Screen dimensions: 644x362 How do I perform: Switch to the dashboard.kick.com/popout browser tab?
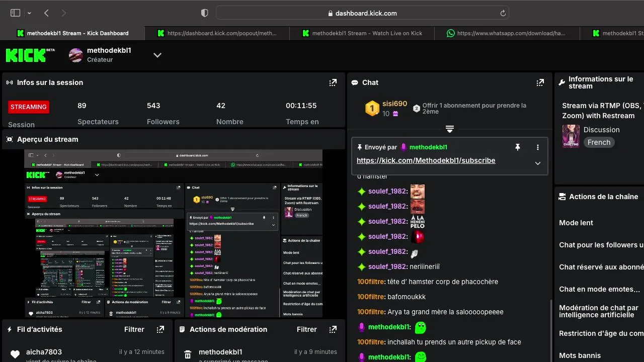[217, 33]
